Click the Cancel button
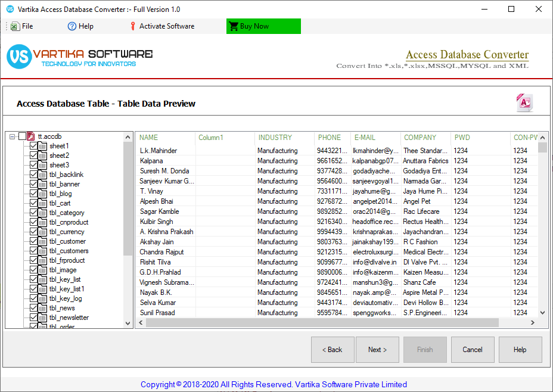 [x=473, y=350]
